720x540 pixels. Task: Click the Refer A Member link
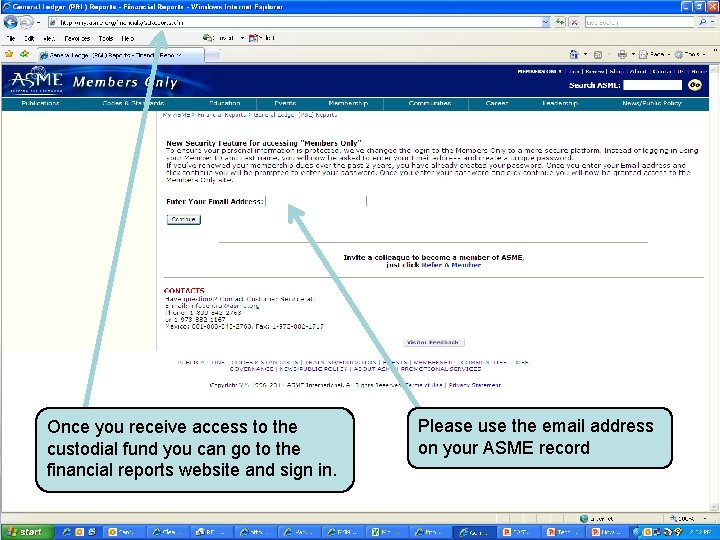[x=451, y=265]
